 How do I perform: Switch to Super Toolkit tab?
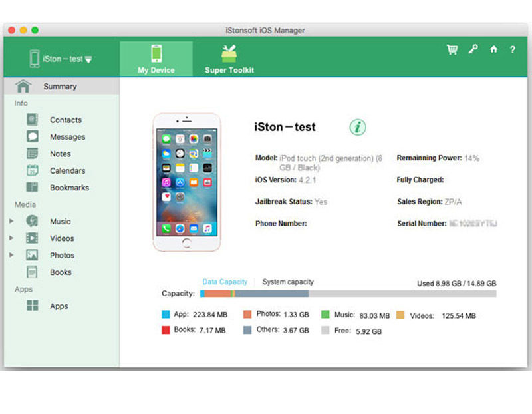tap(229, 59)
